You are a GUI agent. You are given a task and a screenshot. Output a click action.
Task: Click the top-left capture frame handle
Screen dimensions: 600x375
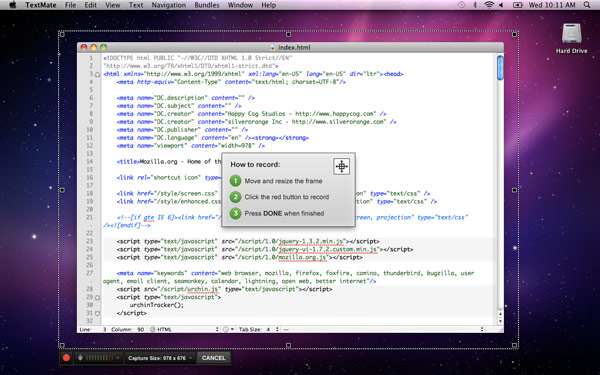coord(62,34)
